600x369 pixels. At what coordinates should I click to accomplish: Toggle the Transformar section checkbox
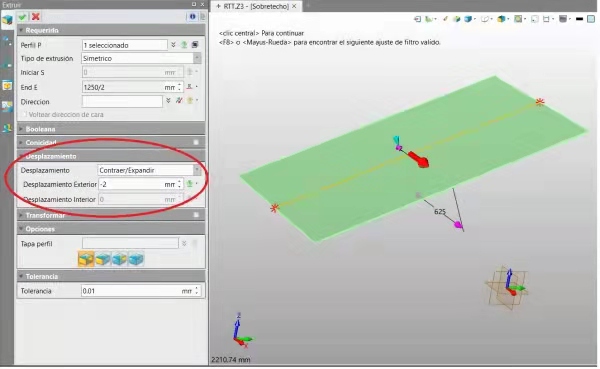pyautogui.click(x=196, y=215)
